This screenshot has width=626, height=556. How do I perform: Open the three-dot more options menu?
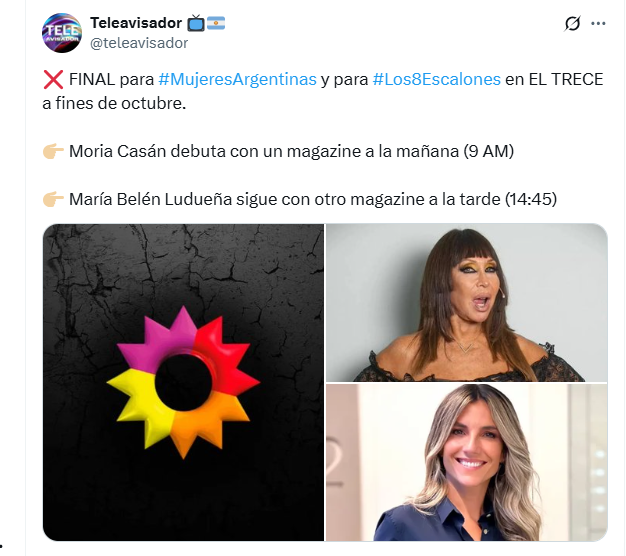(598, 24)
